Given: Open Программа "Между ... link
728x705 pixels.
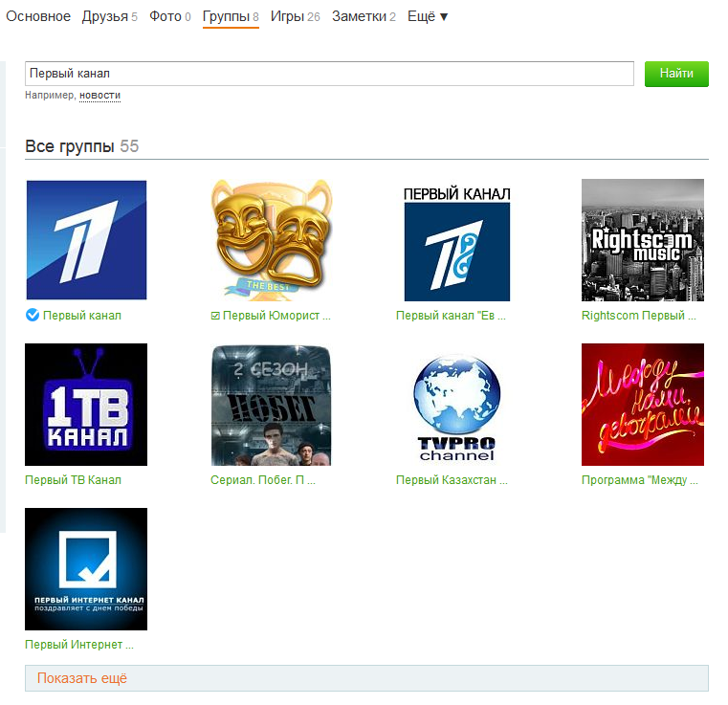Looking at the screenshot, I should click(640, 479).
